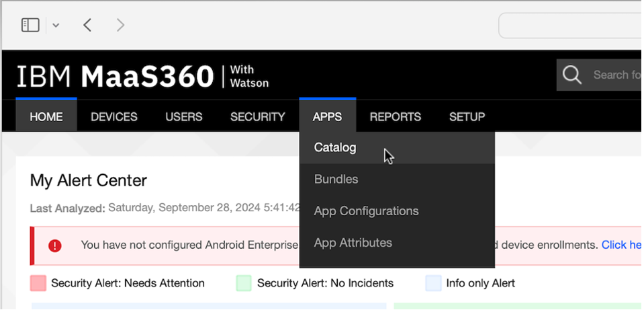
Task: Open the DEVICES menu
Action: (114, 117)
